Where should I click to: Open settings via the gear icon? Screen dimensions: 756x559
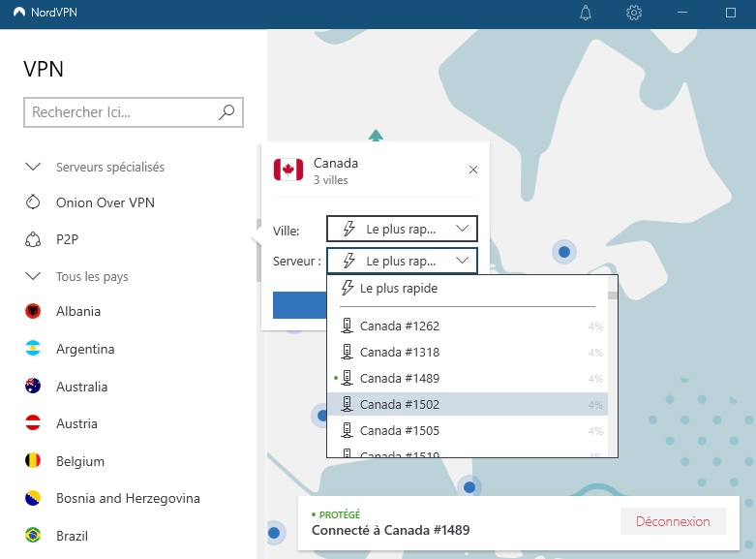[633, 13]
